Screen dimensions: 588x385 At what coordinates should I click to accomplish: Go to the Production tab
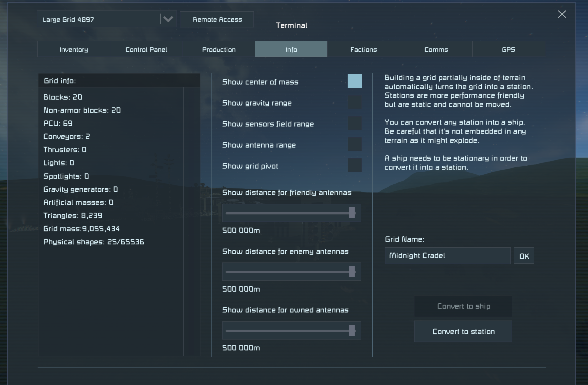coord(219,49)
